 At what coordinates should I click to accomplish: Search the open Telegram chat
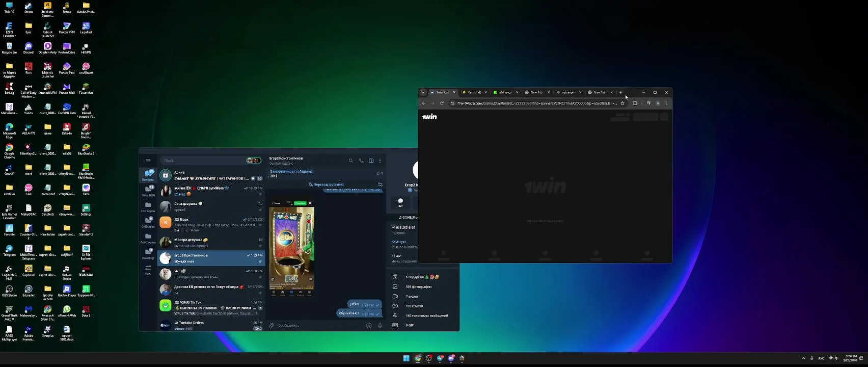coord(350,161)
